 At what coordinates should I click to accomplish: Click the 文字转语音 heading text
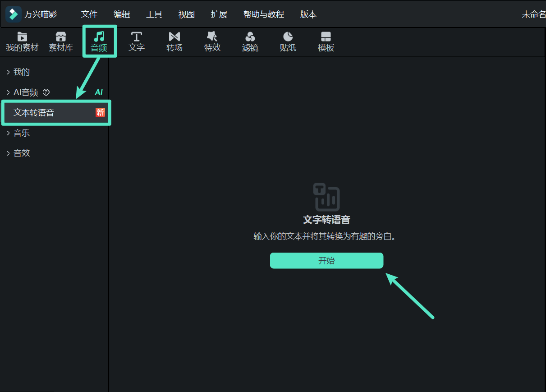pyautogui.click(x=326, y=220)
